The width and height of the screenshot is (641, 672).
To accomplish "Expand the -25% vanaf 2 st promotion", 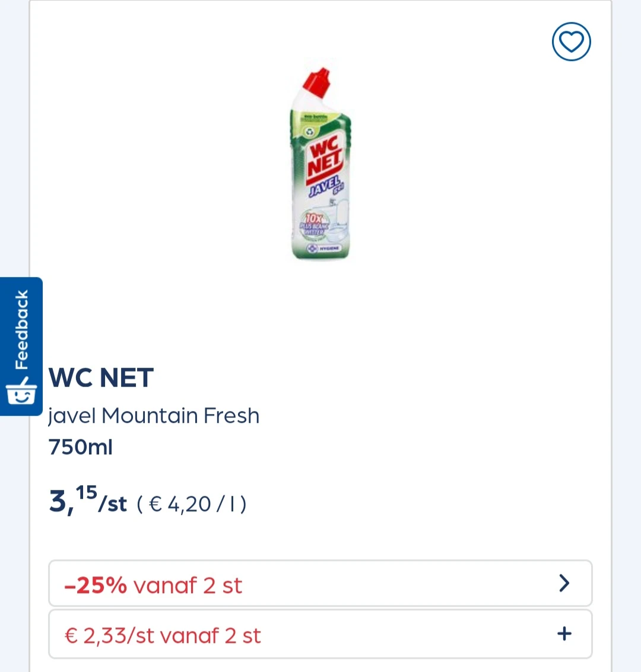I will pyautogui.click(x=320, y=583).
